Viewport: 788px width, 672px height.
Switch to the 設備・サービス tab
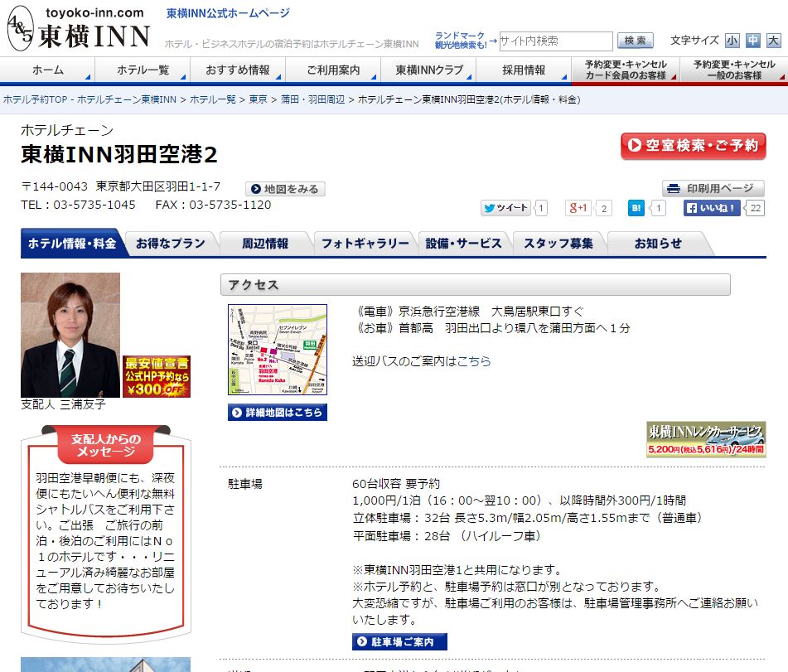point(464,244)
